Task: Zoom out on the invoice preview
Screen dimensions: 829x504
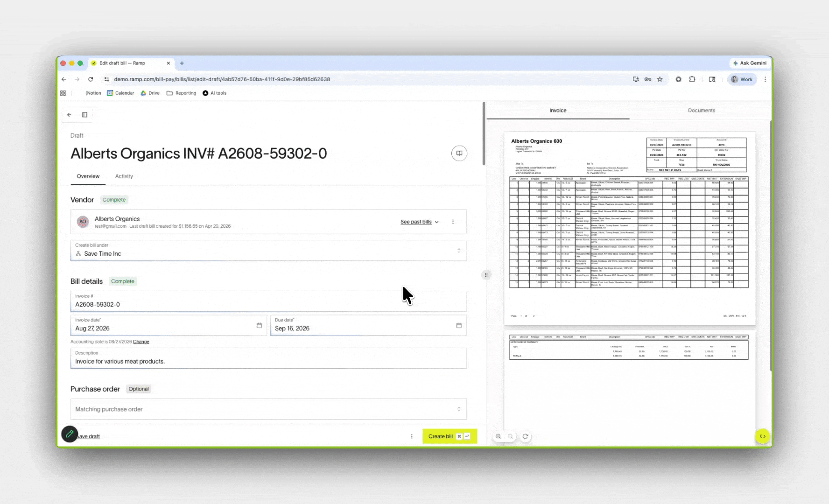Action: point(510,436)
